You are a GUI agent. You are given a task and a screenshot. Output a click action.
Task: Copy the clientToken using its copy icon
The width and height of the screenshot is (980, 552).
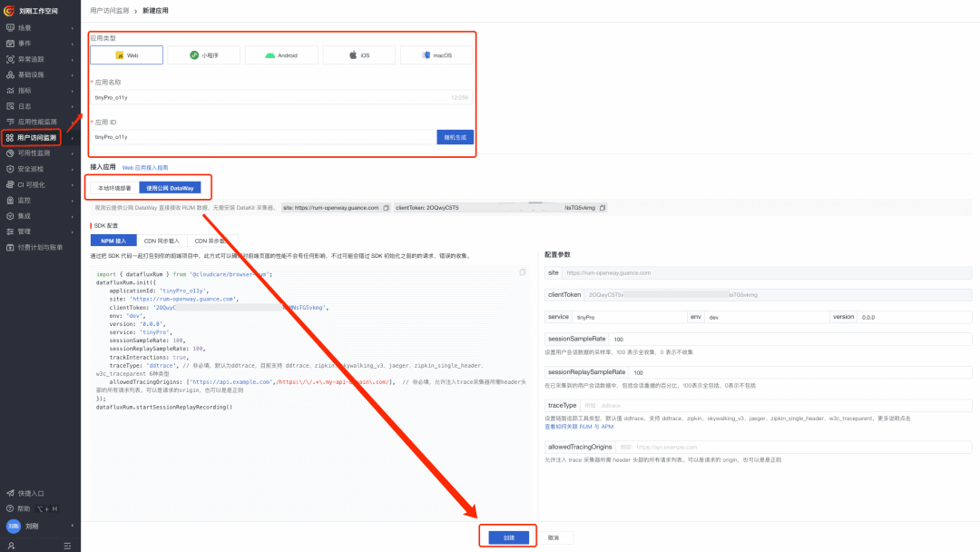(602, 207)
